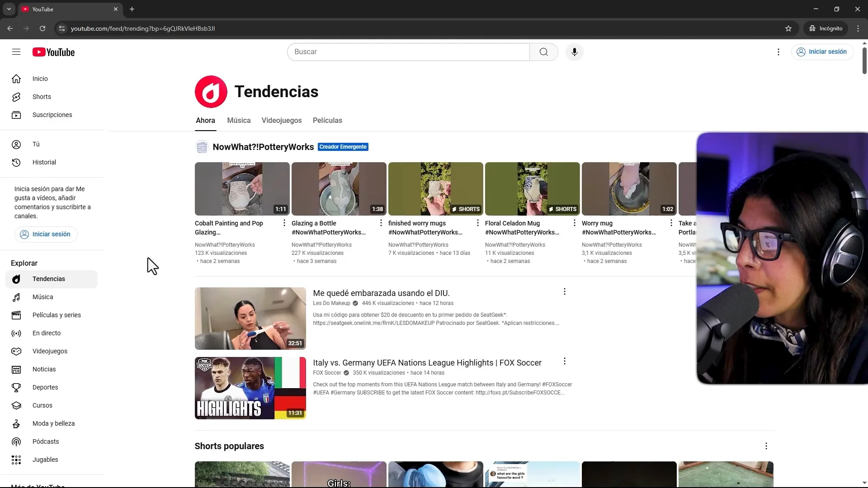The height and width of the screenshot is (488, 868).
Task: Click the search magnifier button
Action: [x=543, y=52]
